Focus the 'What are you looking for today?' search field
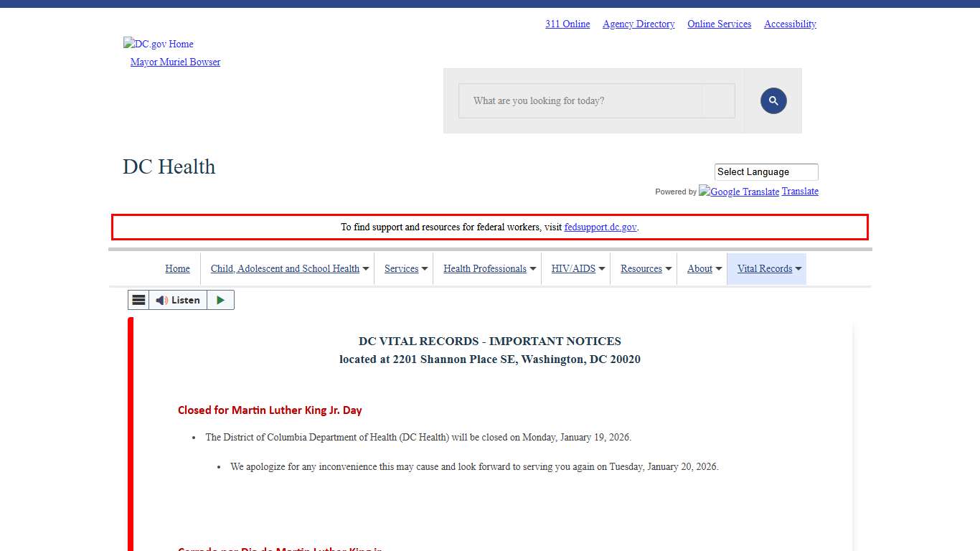The image size is (980, 551). (581, 101)
